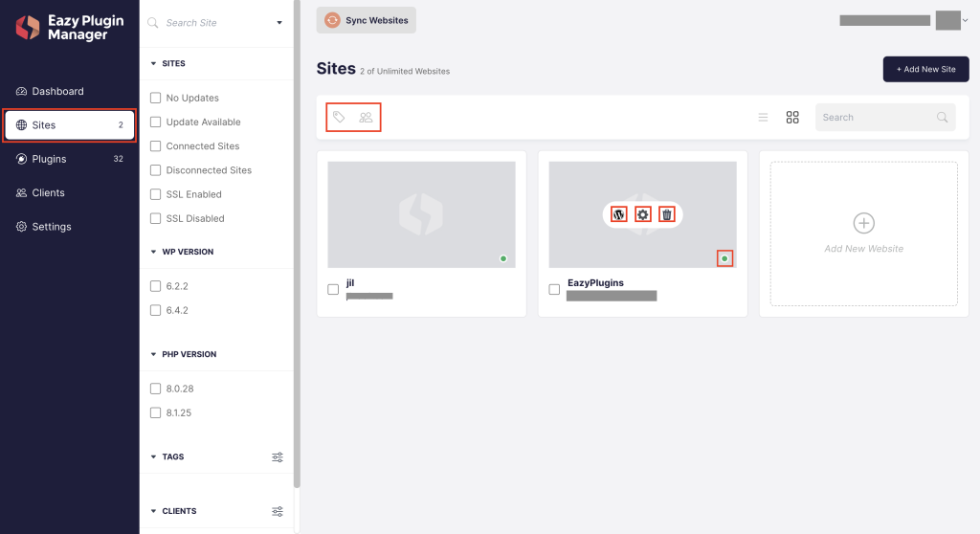Check the Update Available filter
The width and height of the screenshot is (980, 534).
(x=156, y=122)
